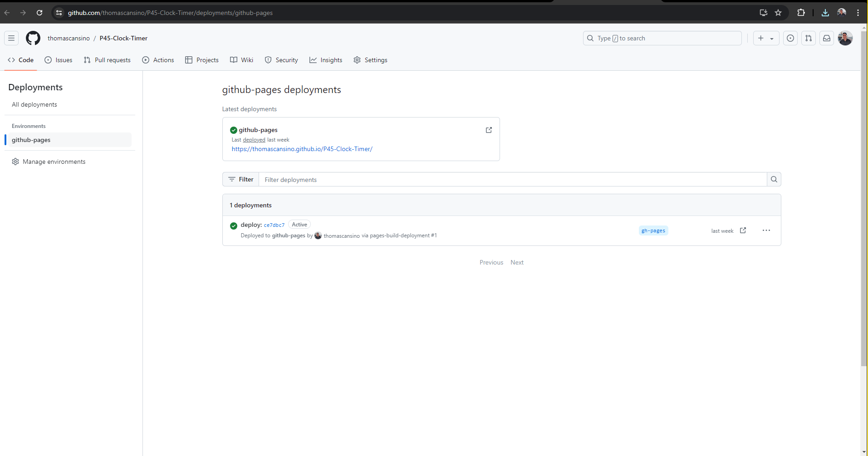
Task: Open the thomascansino owner link
Action: (x=69, y=38)
